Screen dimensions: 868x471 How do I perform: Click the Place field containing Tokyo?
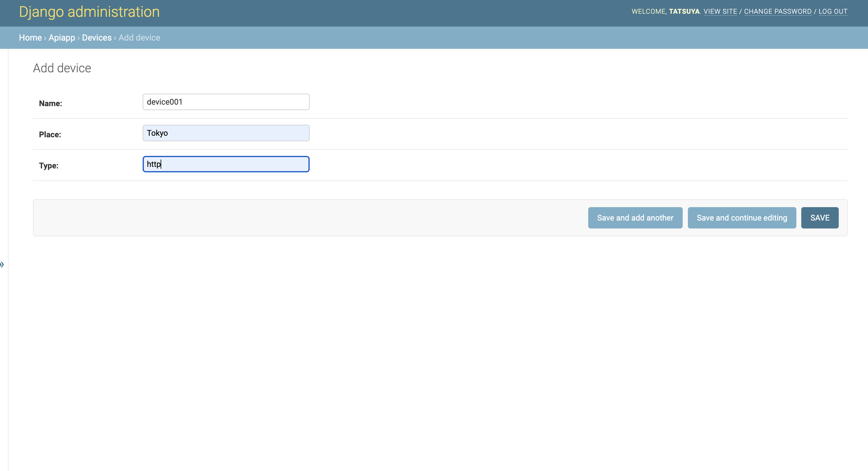coord(226,133)
